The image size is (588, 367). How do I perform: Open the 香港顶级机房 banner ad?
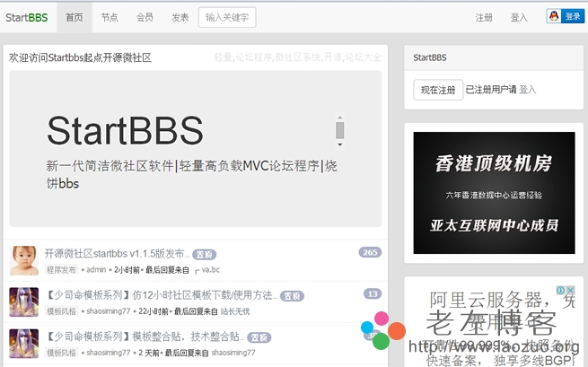pos(494,193)
